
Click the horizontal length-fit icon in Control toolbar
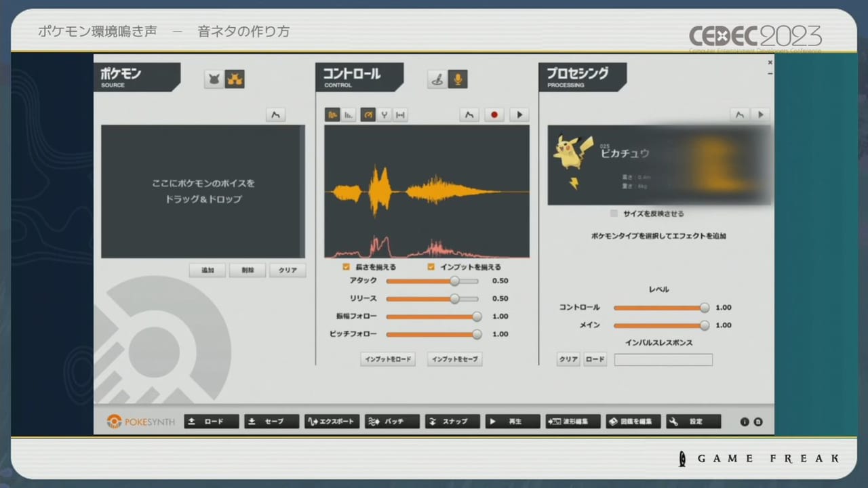pos(400,115)
